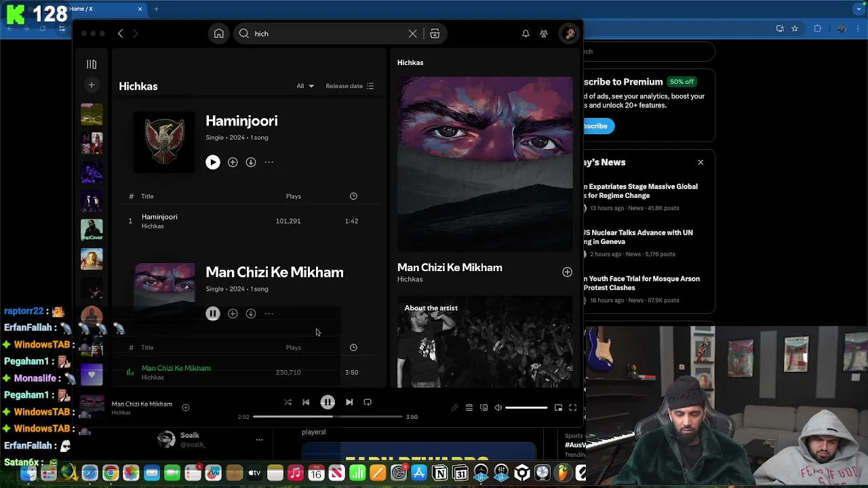Click Man Chizi Ke Mikham title in Now Playing panel
Screen dimensions: 868x488
click(x=450, y=268)
